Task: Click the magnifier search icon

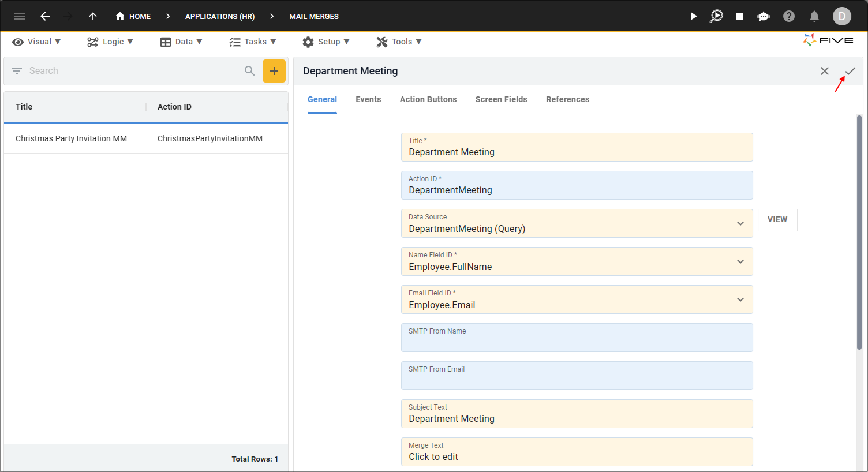Action: pyautogui.click(x=249, y=70)
